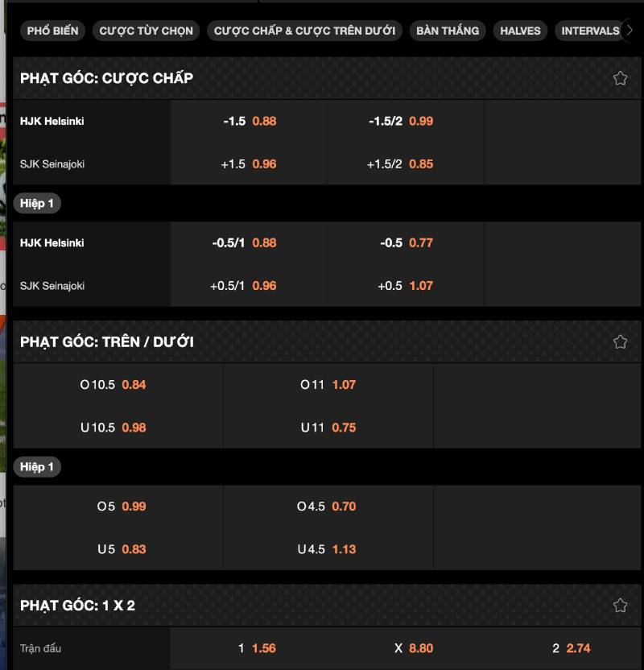Screen dimensions: 644x670
Task: Bet HJK Helsinki -1.5 at 0.88
Action: [x=250, y=122]
